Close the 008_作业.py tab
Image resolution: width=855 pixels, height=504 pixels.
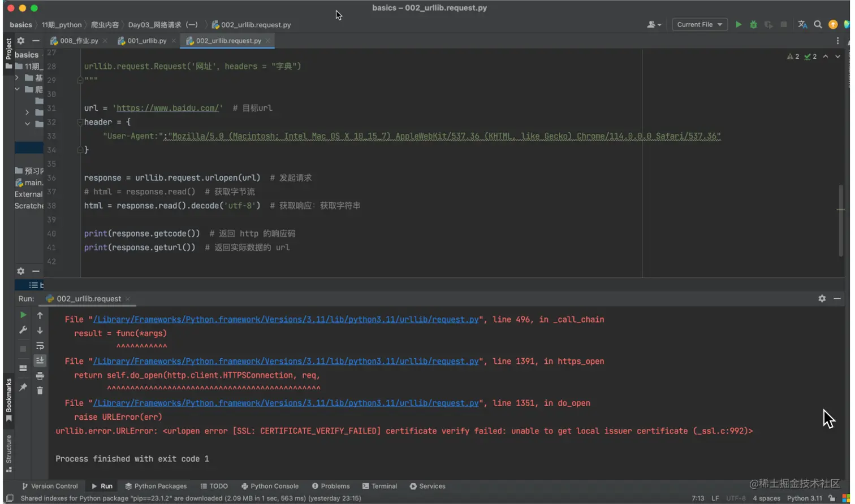105,41
